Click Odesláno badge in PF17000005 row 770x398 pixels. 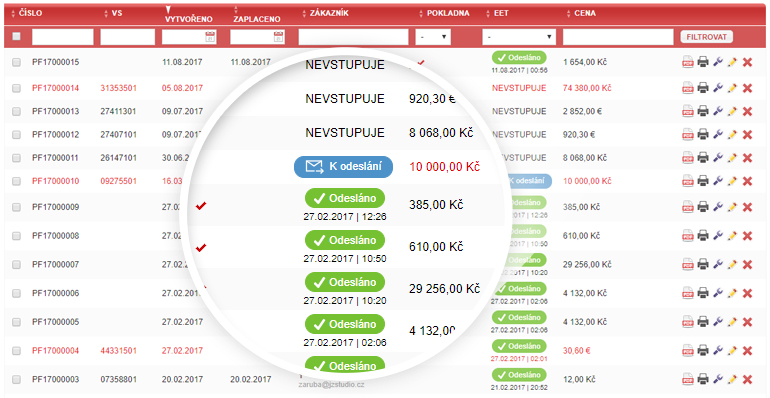[519, 317]
